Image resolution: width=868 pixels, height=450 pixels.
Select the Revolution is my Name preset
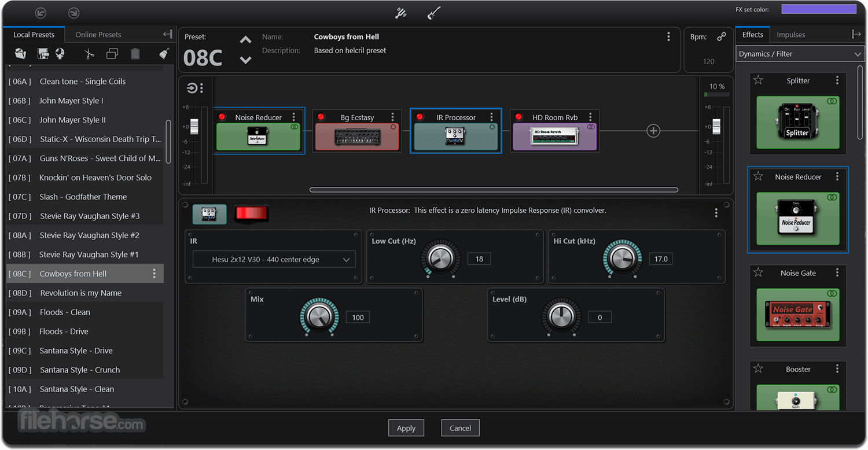coord(85,293)
